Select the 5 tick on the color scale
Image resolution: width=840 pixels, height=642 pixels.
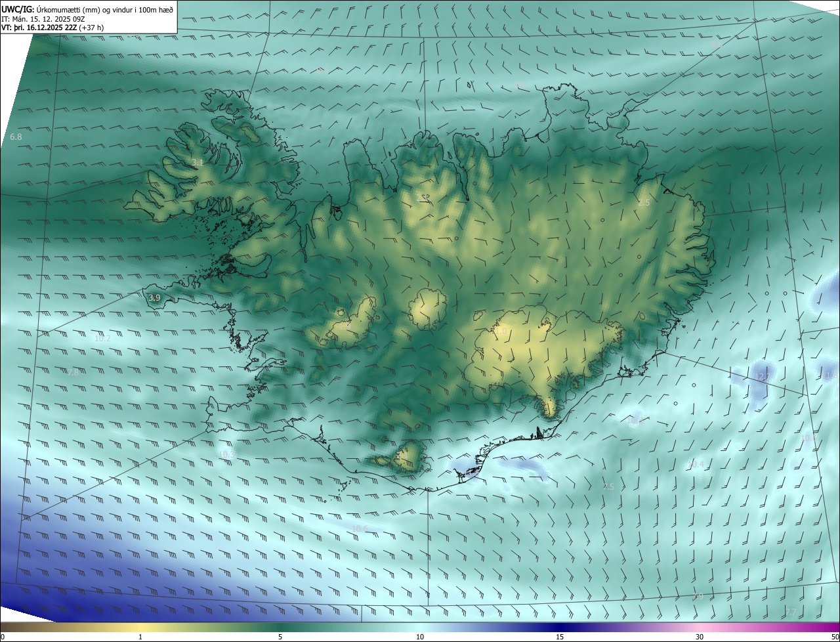[x=280, y=637]
